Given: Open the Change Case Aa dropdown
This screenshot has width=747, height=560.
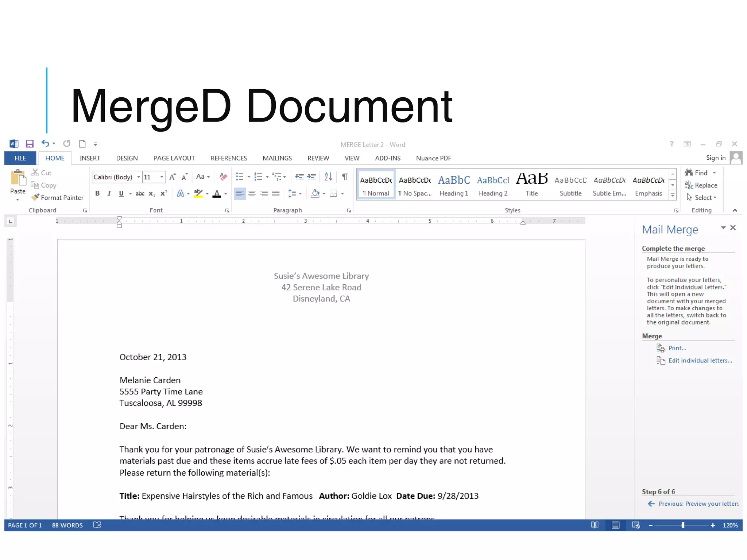Looking at the screenshot, I should [x=203, y=177].
